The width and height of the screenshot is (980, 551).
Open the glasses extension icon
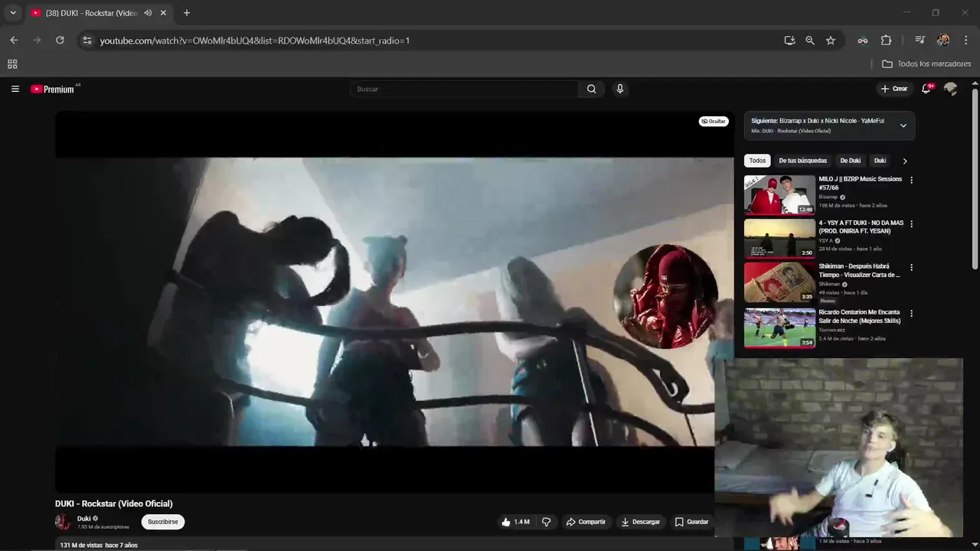[863, 41]
